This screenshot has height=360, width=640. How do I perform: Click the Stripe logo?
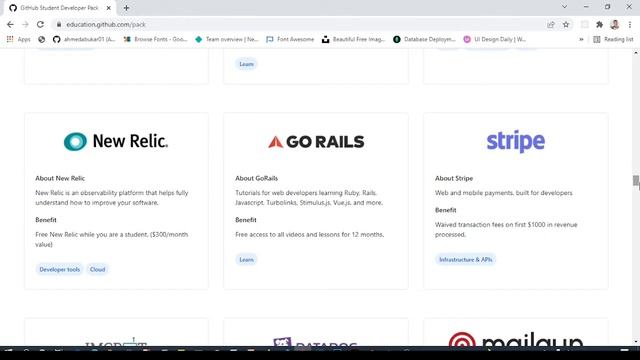point(516,142)
